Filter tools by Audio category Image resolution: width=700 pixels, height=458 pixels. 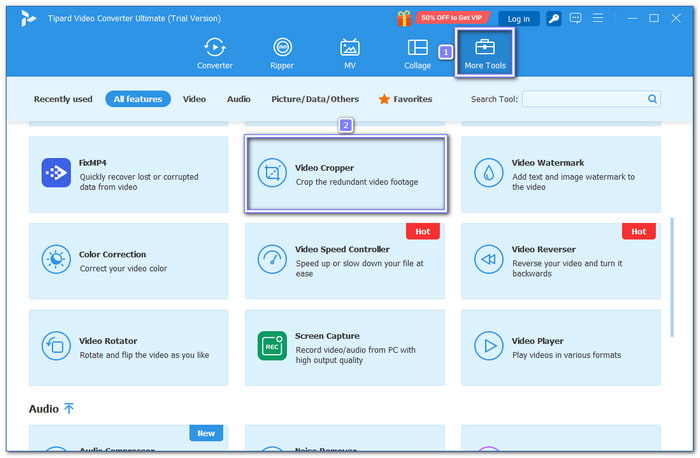tap(239, 99)
